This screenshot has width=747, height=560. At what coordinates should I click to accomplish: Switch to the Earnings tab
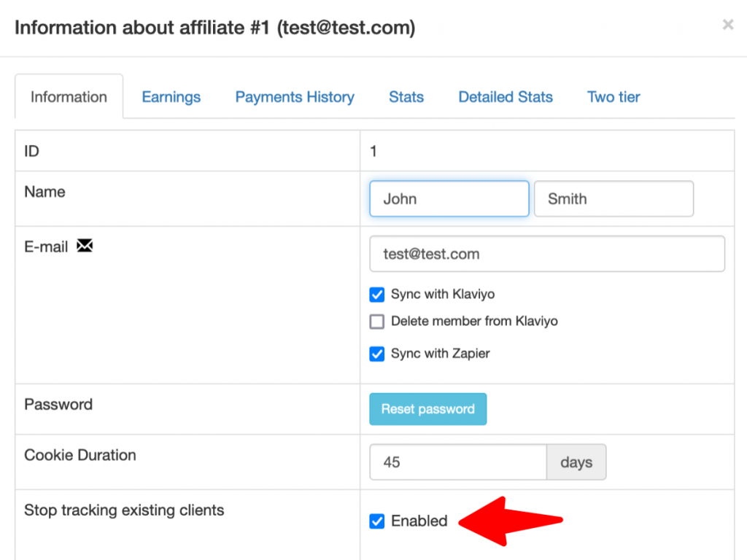(x=171, y=96)
